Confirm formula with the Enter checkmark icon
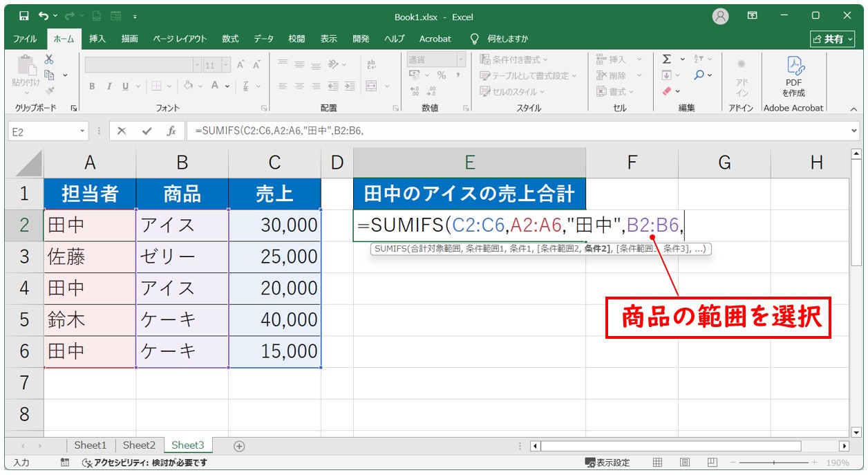The height and width of the screenshot is (475, 868). pos(147,131)
